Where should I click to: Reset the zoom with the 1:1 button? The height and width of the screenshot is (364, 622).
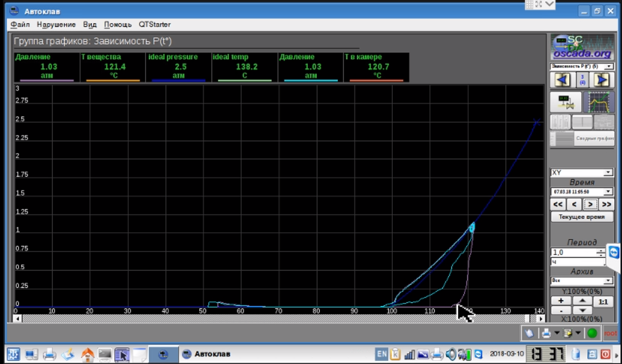pos(603,302)
